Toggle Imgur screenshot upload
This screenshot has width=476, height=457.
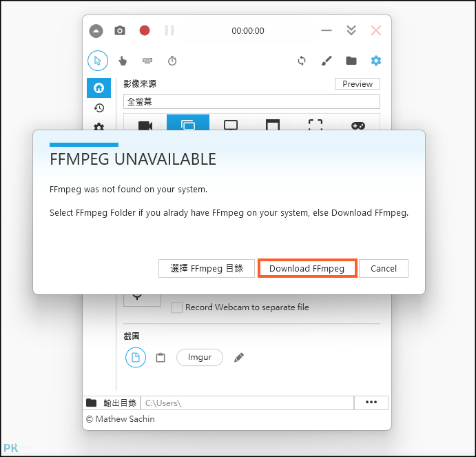[200, 357]
